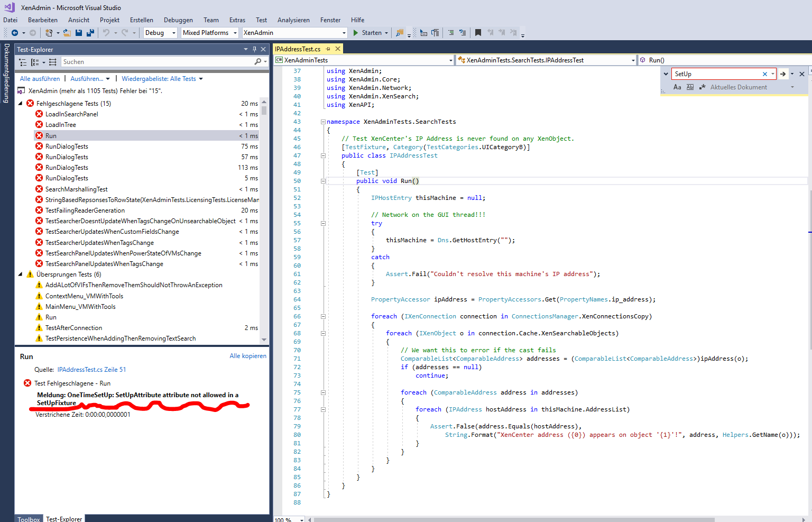The image size is (812, 522).
Task: Close the IPAddressTest.cs tab
Action: pyautogui.click(x=337, y=49)
